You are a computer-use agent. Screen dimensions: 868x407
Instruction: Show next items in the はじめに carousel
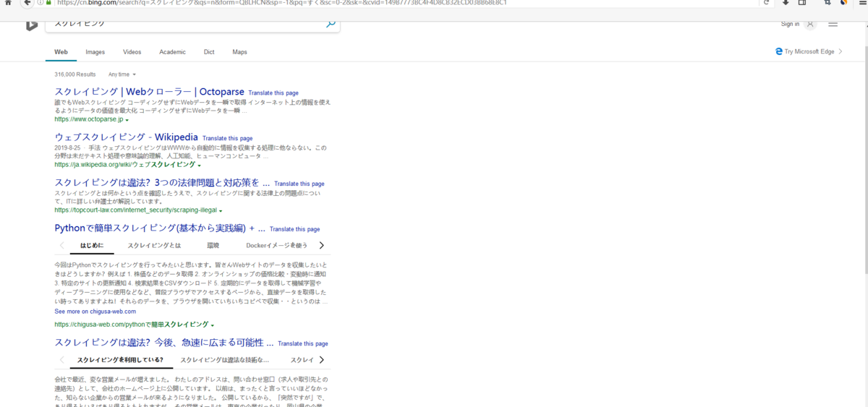pyautogui.click(x=321, y=245)
